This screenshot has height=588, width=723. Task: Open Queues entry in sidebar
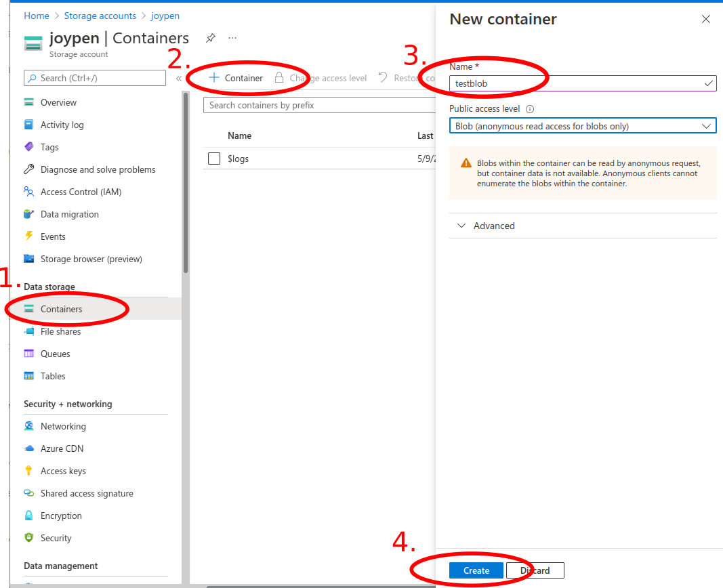[x=56, y=354]
